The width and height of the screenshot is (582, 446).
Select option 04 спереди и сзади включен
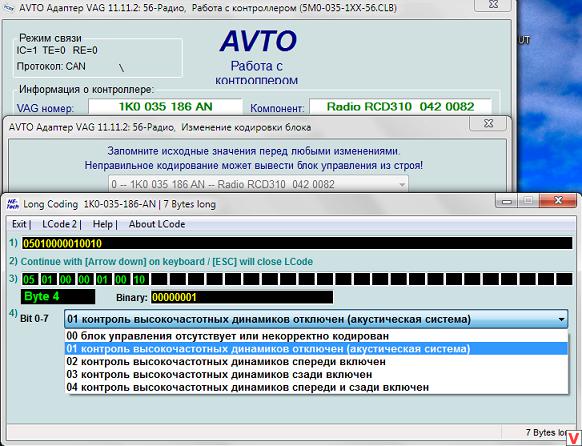point(316,387)
